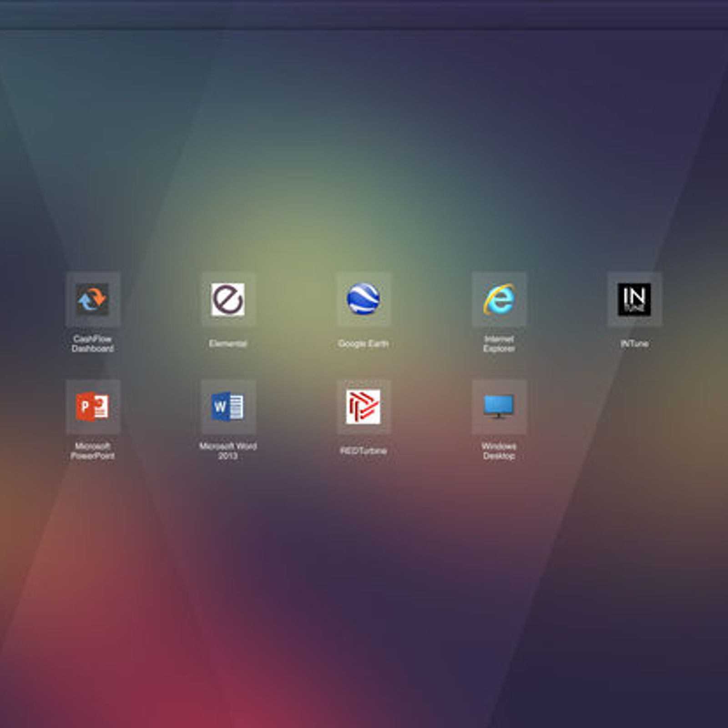Click the "Google Earth" label text
The width and height of the screenshot is (728, 728).
[x=364, y=344]
